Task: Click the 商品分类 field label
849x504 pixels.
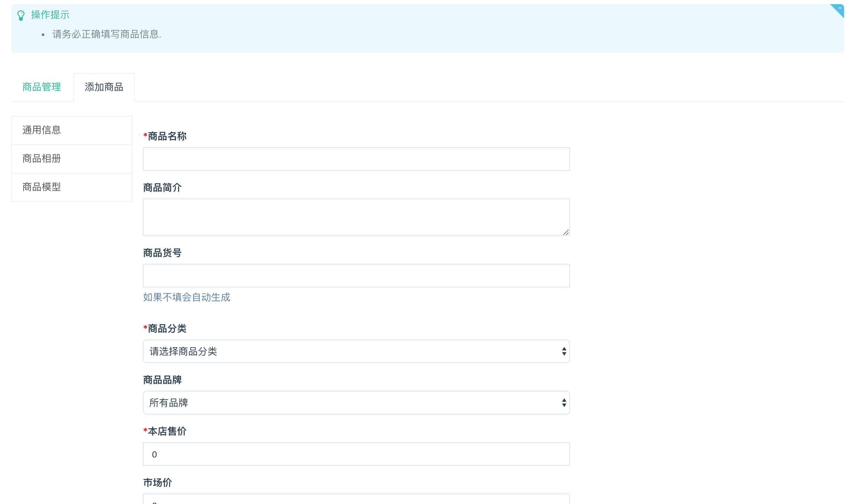Action: [167, 329]
